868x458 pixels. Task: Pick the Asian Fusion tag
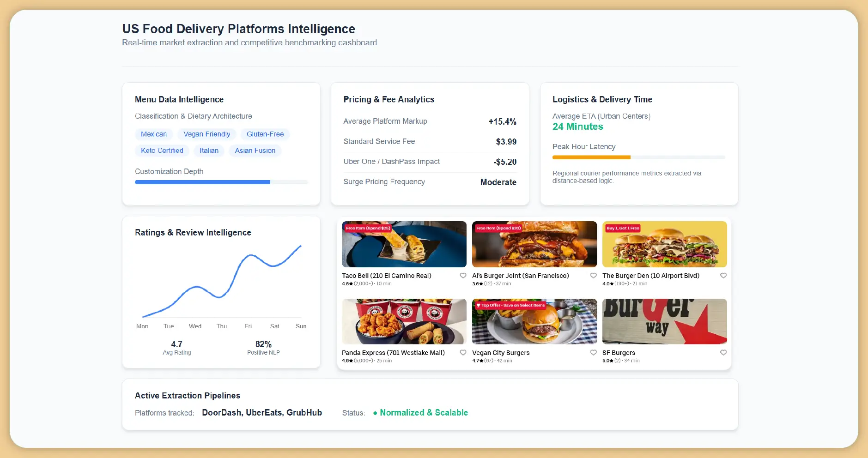pos(255,151)
